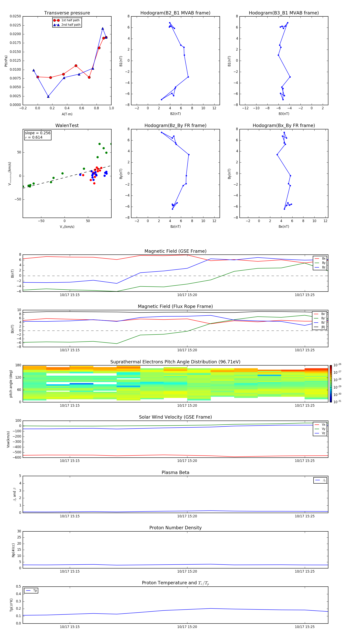Screen dimensions: 351x644
Task: Select the 'r = 0.614' annotation
Action: pyautogui.click(x=34, y=137)
